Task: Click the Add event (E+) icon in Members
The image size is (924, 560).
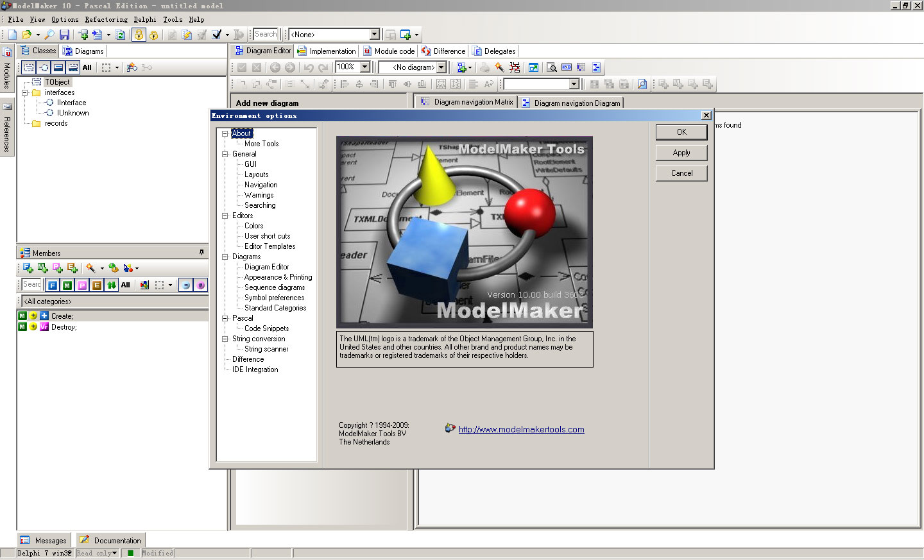Action: point(72,268)
